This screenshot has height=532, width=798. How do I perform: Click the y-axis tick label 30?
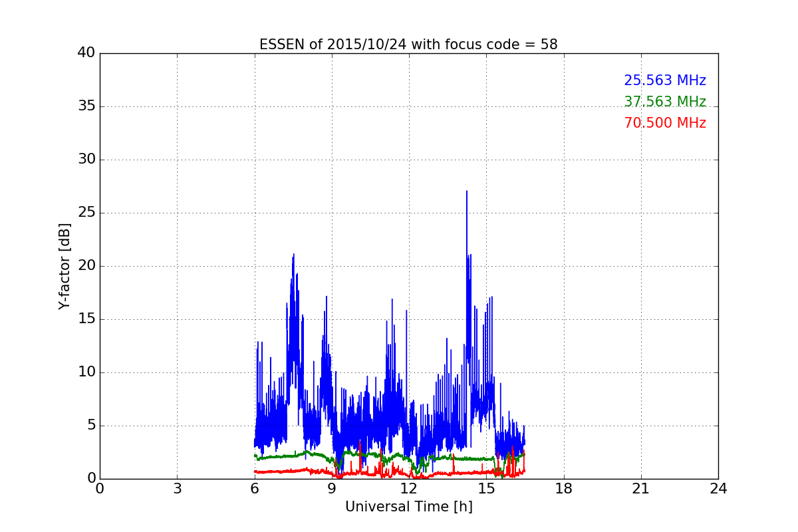[86, 160]
